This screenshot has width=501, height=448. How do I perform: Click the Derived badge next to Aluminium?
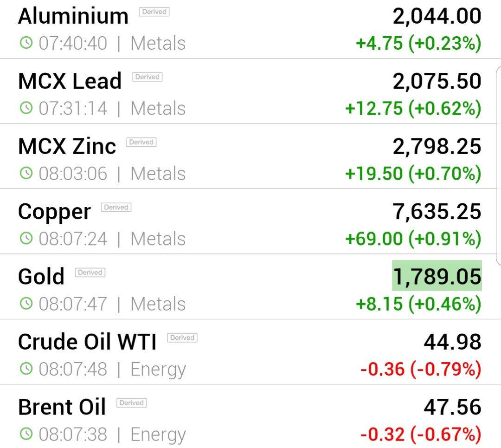coord(154,12)
